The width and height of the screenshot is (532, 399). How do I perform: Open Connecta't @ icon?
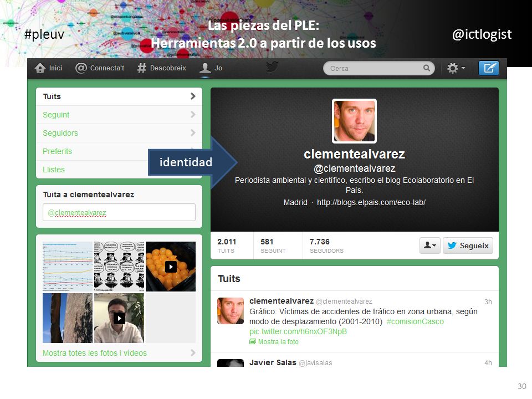coord(81,68)
